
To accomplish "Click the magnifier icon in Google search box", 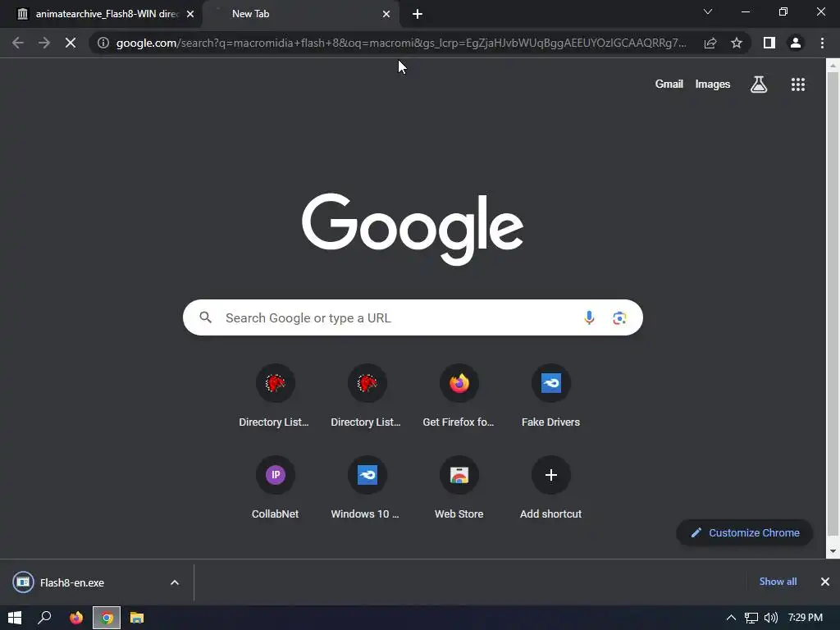I will pyautogui.click(x=206, y=317).
